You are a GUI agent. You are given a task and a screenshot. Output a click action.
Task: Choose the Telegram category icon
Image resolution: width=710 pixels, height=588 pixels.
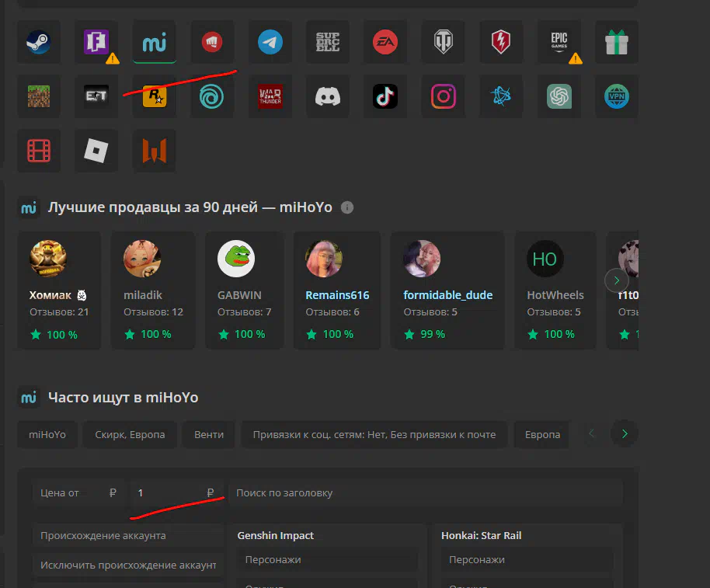coord(270,42)
